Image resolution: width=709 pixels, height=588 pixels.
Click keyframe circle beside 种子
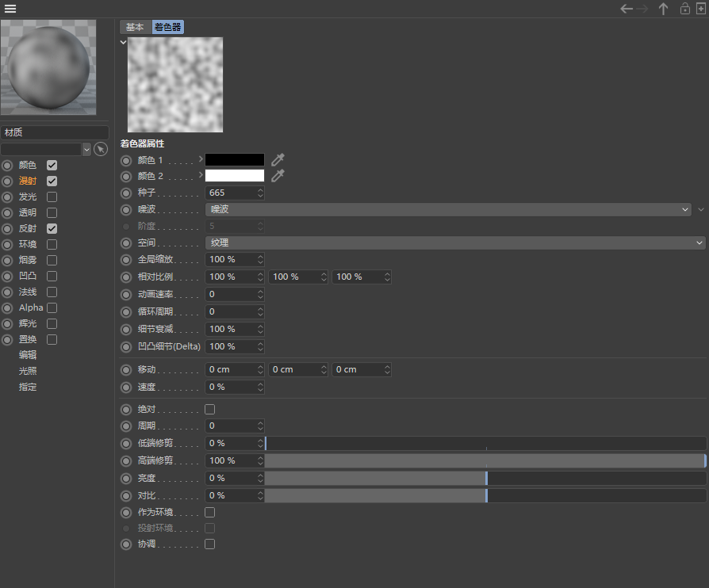pos(126,193)
